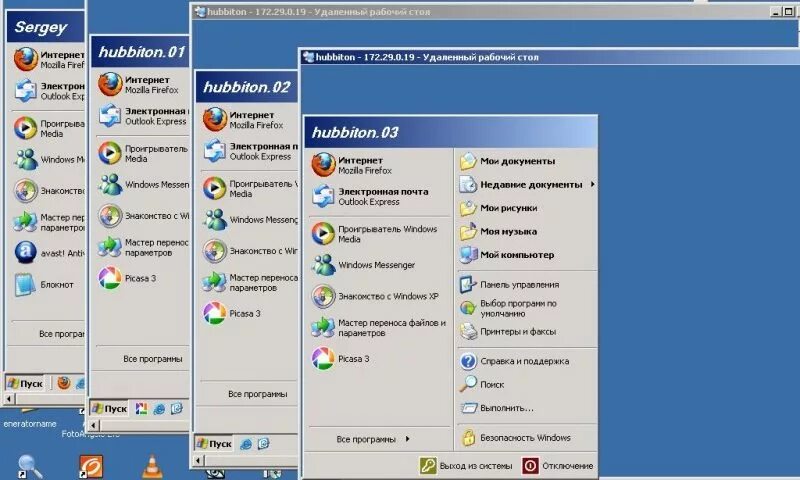Image resolution: width=800 pixels, height=480 pixels.
Task: Click scroll left arrow in hubbiton.01 window
Action: coord(93,424)
